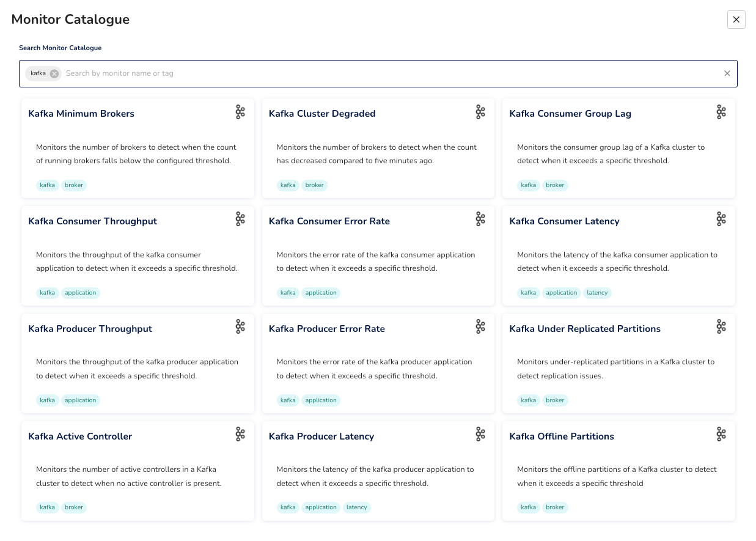This screenshot has width=756, height=541.
Task: Click the application tag on Kafka Consumer Latency
Action: (x=562, y=293)
